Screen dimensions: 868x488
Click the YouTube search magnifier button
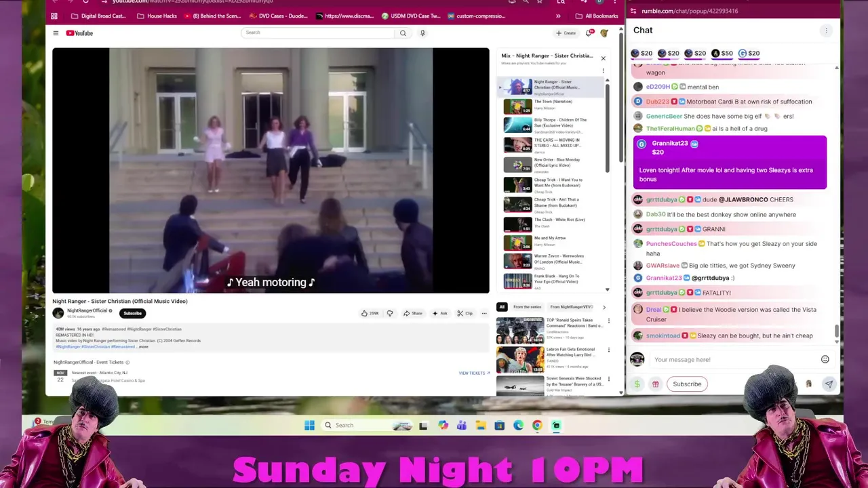pyautogui.click(x=403, y=33)
